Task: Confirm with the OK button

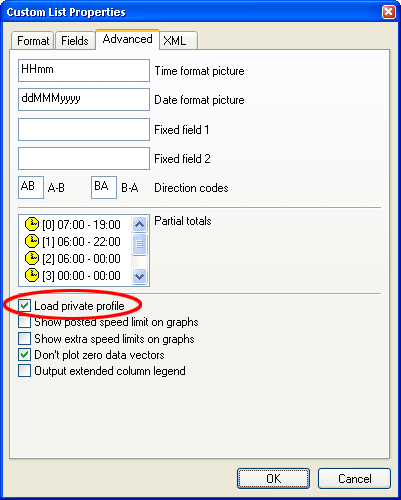Action: pyautogui.click(x=273, y=479)
